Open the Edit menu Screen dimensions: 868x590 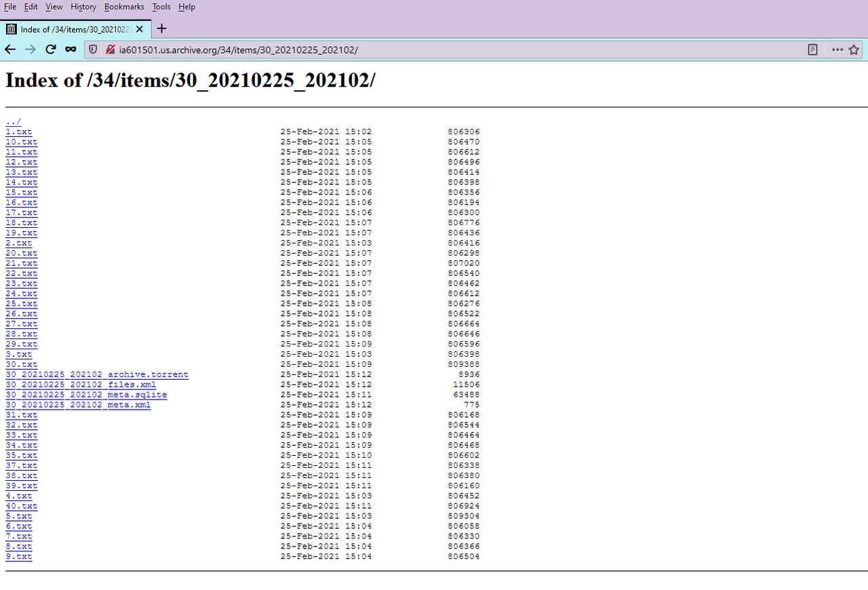click(31, 7)
